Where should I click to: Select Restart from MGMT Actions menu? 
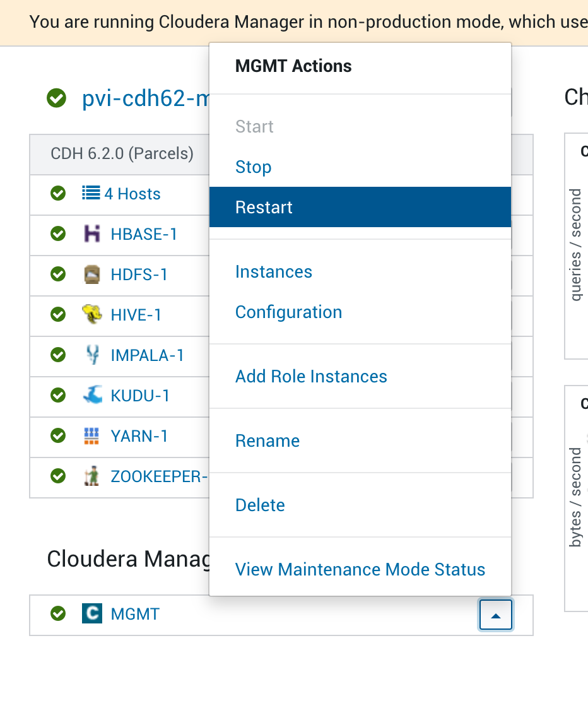point(263,206)
